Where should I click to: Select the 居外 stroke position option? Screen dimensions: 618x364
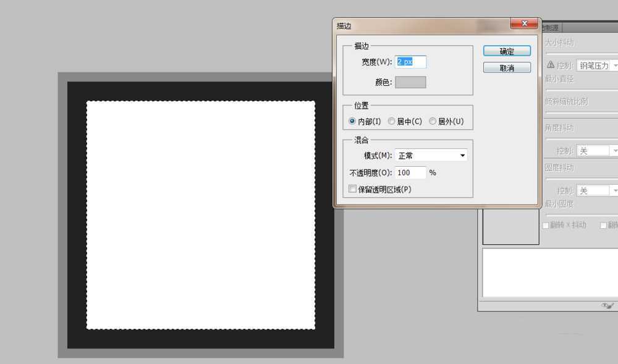(433, 121)
